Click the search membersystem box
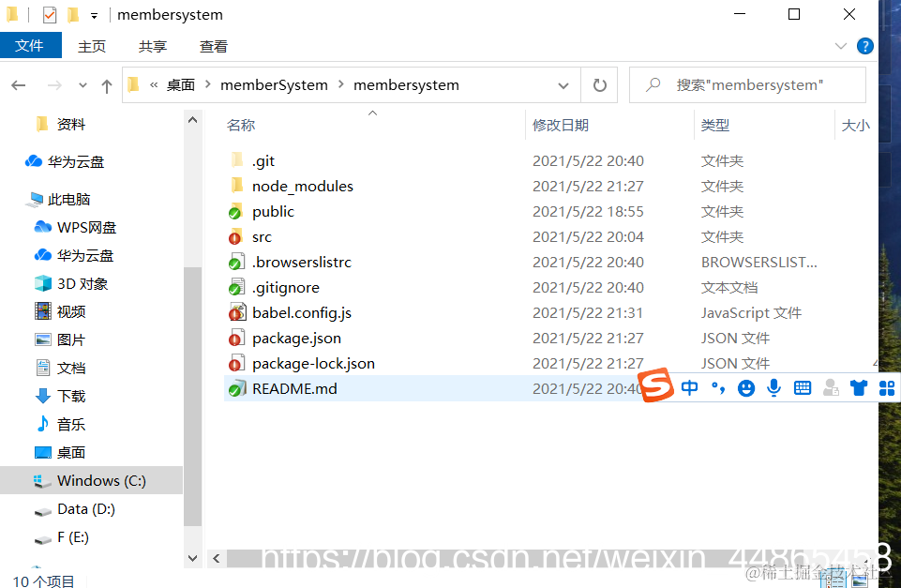 pos(747,85)
